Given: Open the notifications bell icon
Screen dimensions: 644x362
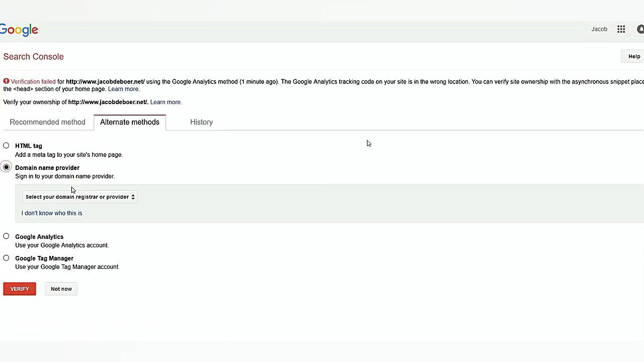Looking at the screenshot, I should (640, 29).
